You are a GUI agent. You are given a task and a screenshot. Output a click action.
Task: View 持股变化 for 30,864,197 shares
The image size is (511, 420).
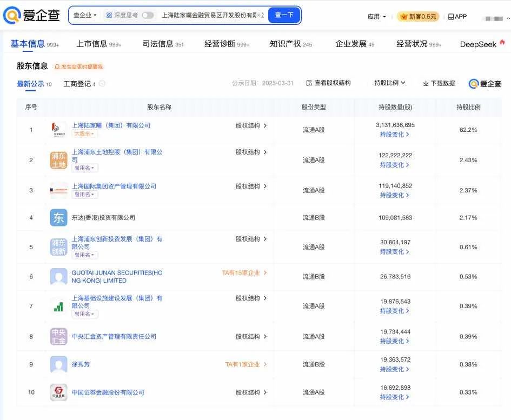(394, 252)
